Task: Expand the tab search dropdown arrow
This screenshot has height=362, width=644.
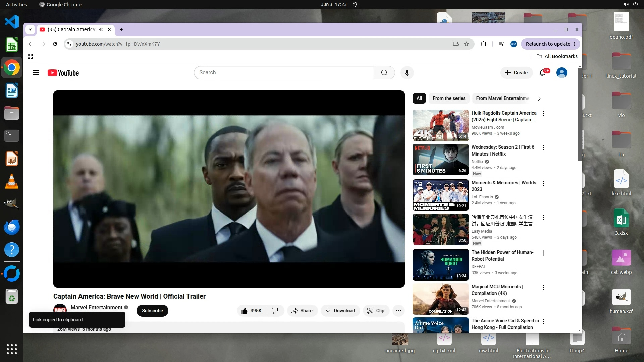Action: tap(30, 29)
